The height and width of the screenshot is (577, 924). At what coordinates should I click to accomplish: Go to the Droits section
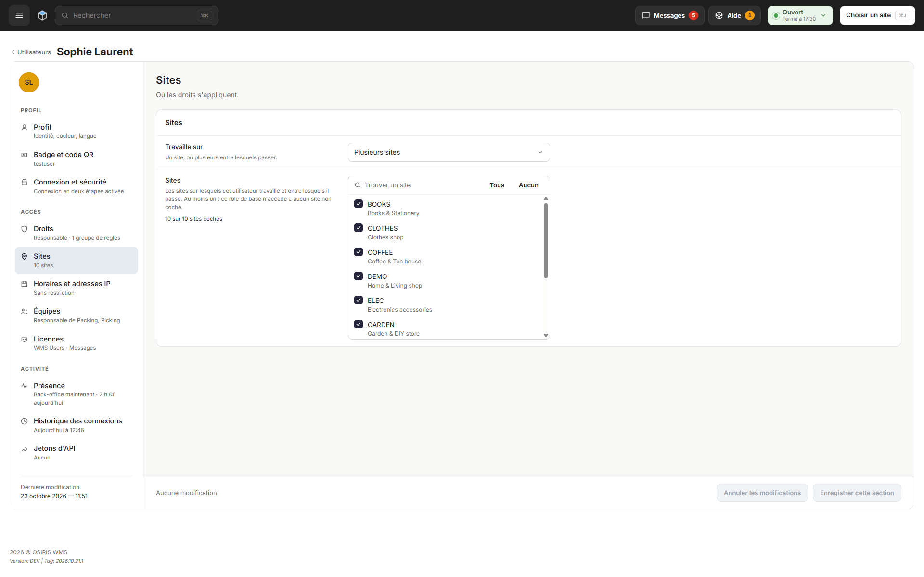point(77,233)
